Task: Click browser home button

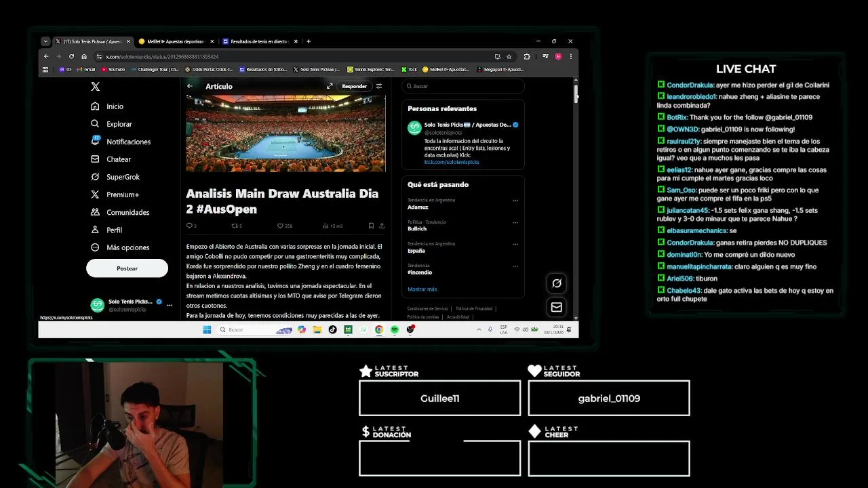Action: coord(84,56)
